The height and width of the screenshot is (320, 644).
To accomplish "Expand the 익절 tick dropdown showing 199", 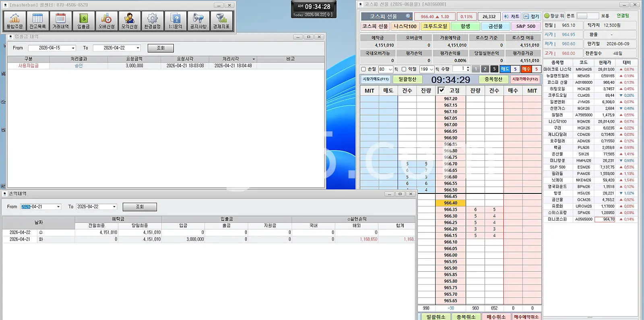I will pyautogui.click(x=431, y=69).
